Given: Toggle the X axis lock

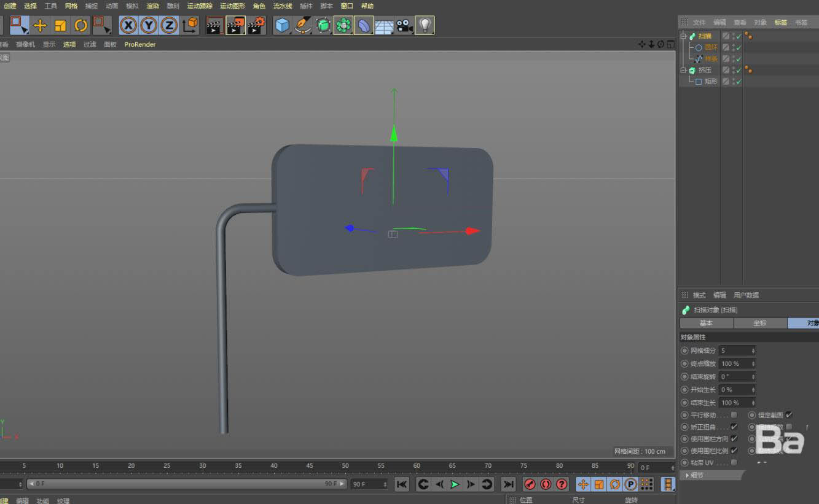Looking at the screenshot, I should coord(128,25).
